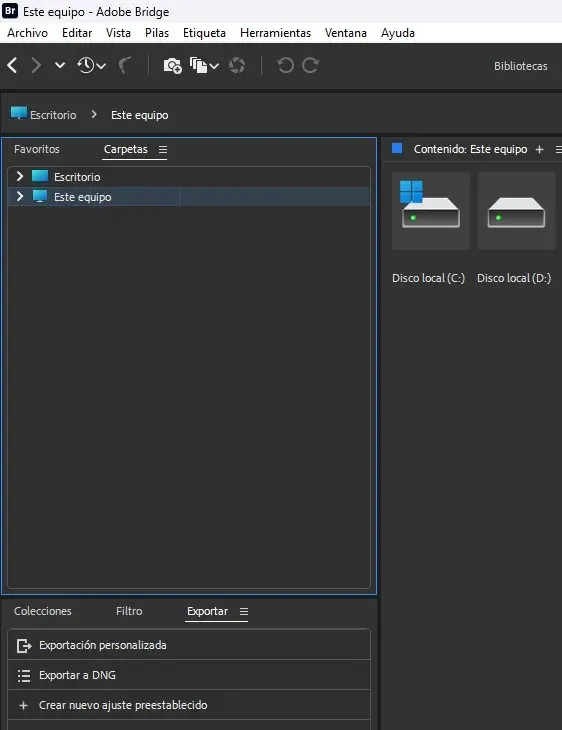Open the Ventana menu

(x=345, y=33)
